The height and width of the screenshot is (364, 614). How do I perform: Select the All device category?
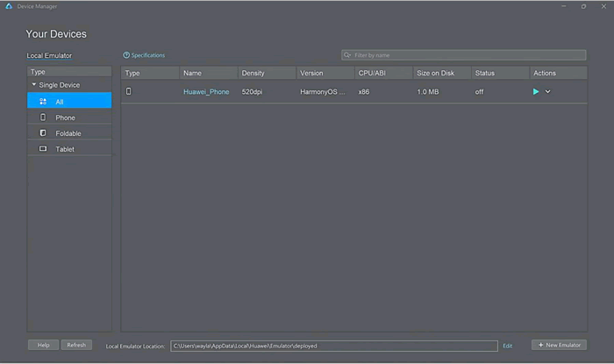(69, 102)
